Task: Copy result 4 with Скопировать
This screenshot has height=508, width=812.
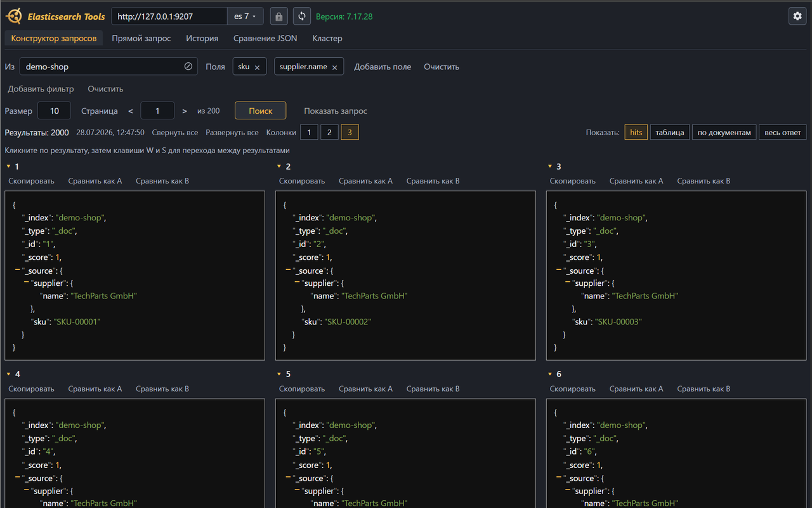Action: [31, 389]
